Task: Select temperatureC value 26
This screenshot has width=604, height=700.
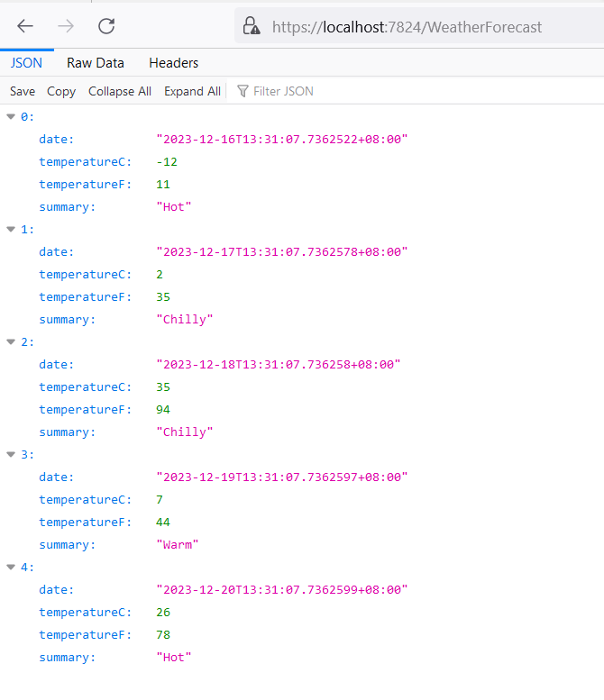Action: point(163,612)
